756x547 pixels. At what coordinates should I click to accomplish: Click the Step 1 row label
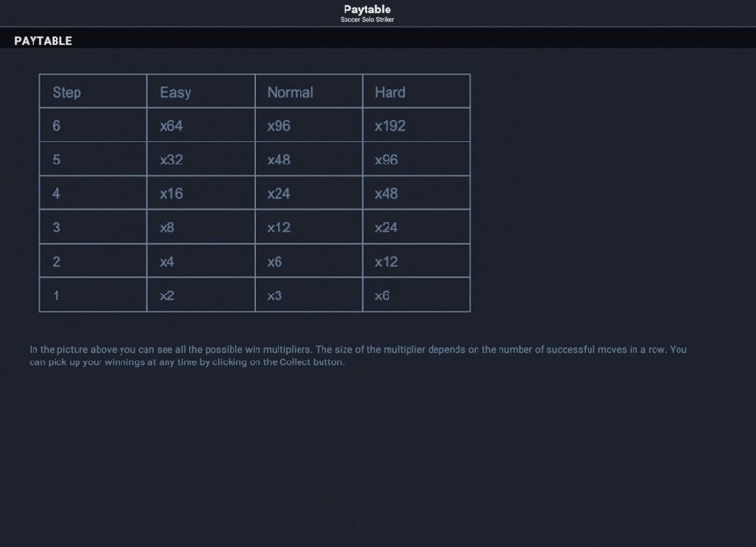[94, 295]
